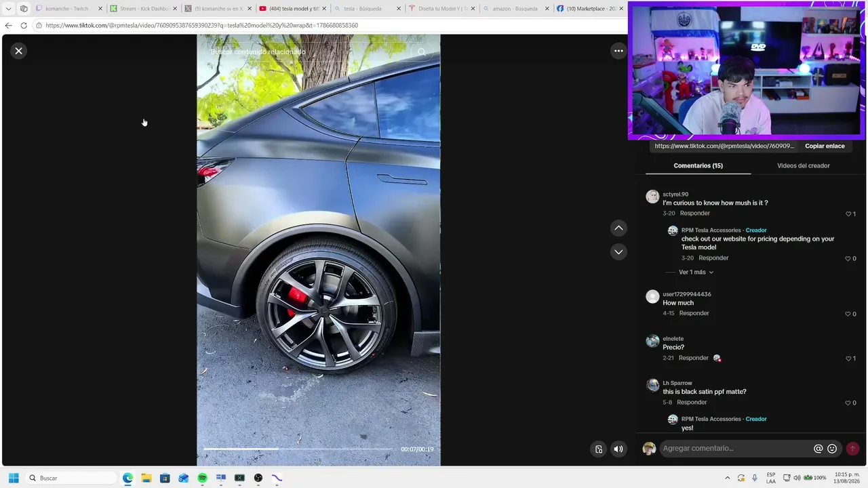This screenshot has width=868, height=488.
Task: Open File Explorer from taskbar
Action: (146, 478)
